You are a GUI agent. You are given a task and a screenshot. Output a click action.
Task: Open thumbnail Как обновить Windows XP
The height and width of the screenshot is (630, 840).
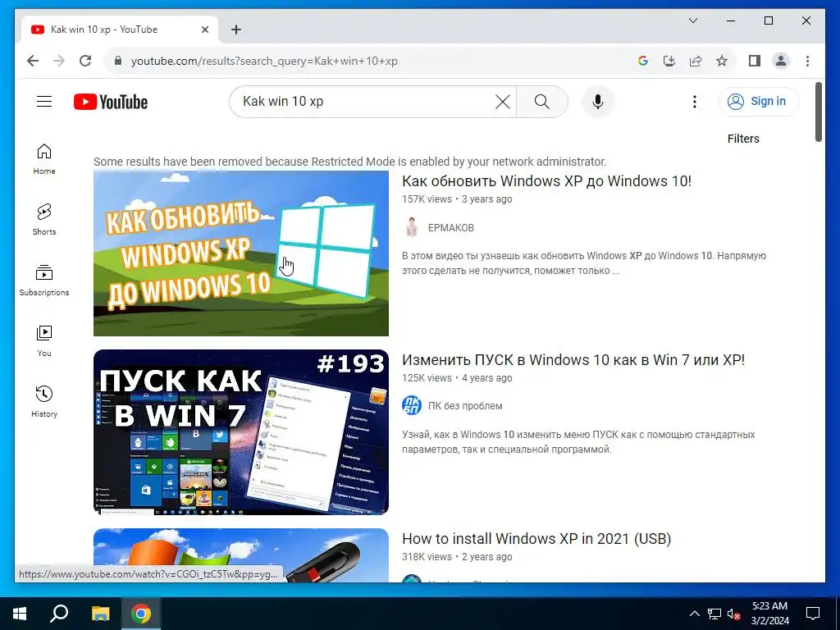tap(241, 253)
